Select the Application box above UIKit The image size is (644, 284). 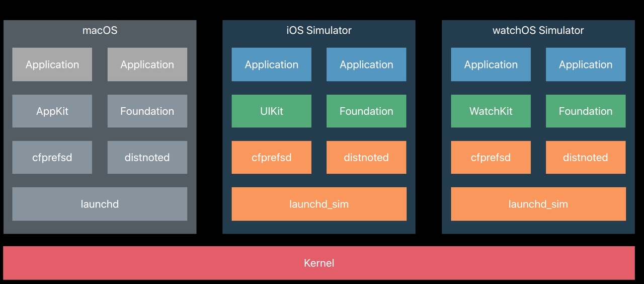(272, 64)
